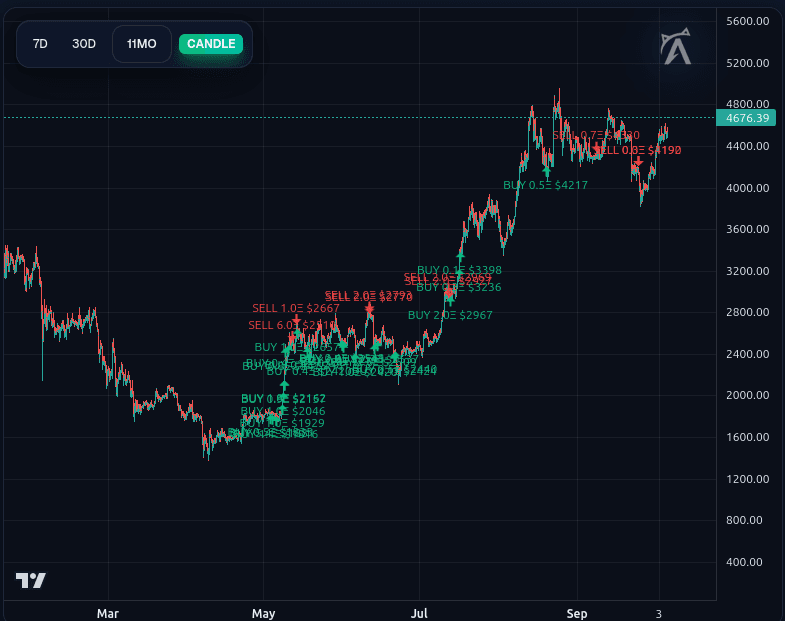Image resolution: width=785 pixels, height=621 pixels.
Task: Select the 11MO timeframe
Action: coord(142,44)
